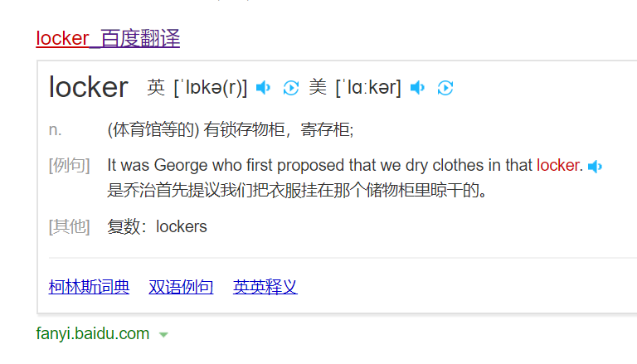Expand the dropdown arrow beside fanyi.baidu.com
Screen dimensions: 637x364
(x=163, y=335)
